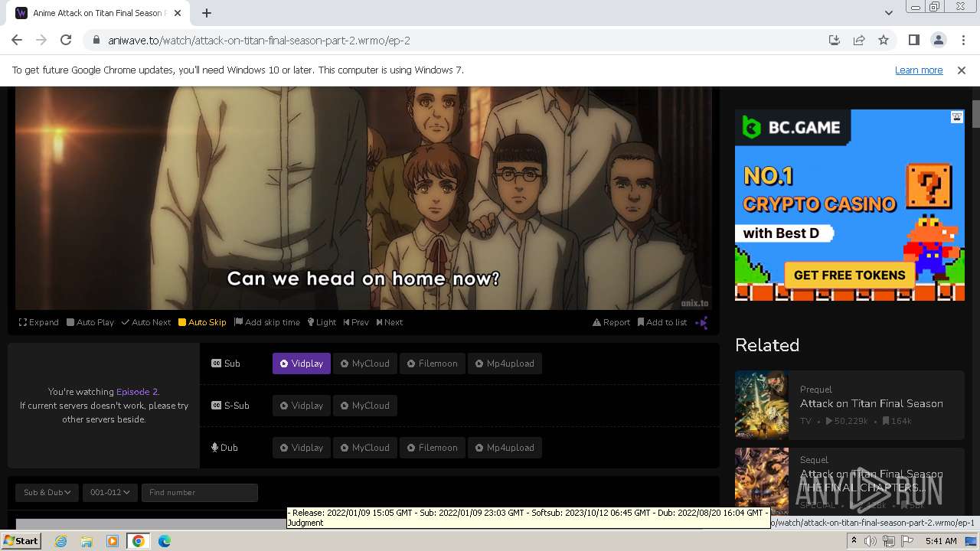Toggle Auto Next option

[x=146, y=322]
